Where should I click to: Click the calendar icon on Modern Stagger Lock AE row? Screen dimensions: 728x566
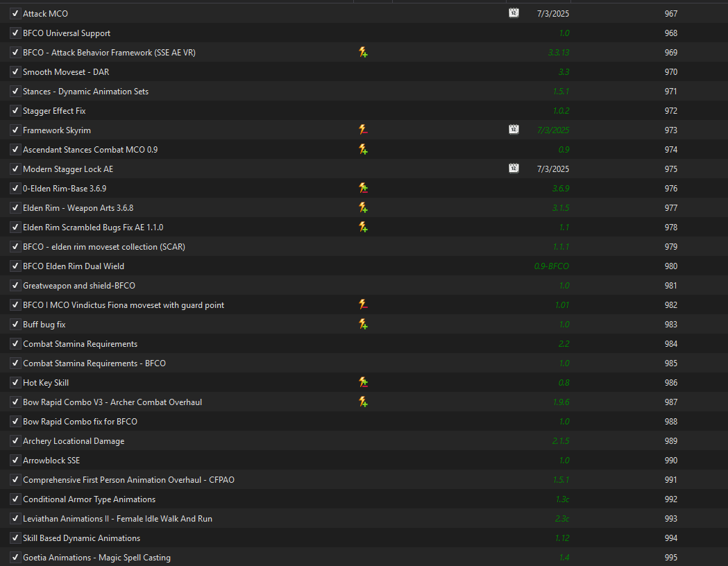point(514,169)
